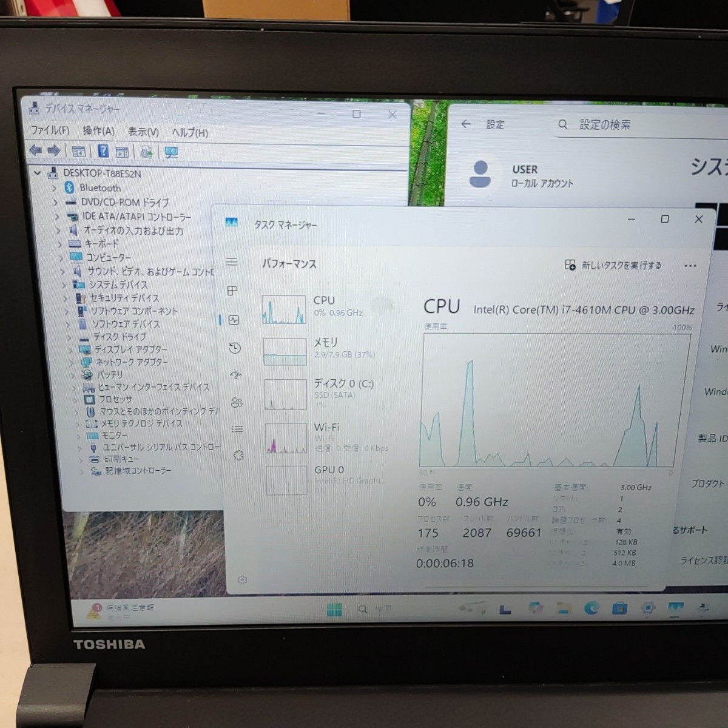Open Task View from the taskbar
Screen dimensions: 728x728
pos(505,609)
